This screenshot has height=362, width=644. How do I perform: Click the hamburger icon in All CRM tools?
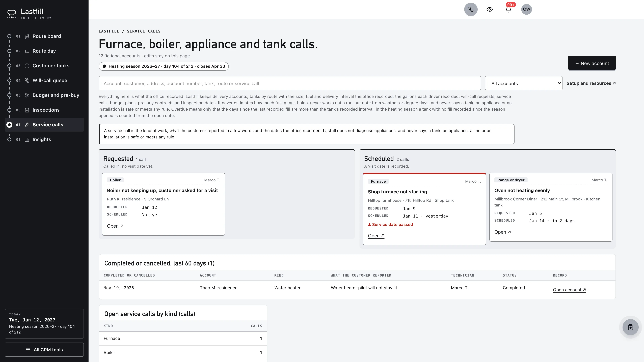[x=28, y=349]
